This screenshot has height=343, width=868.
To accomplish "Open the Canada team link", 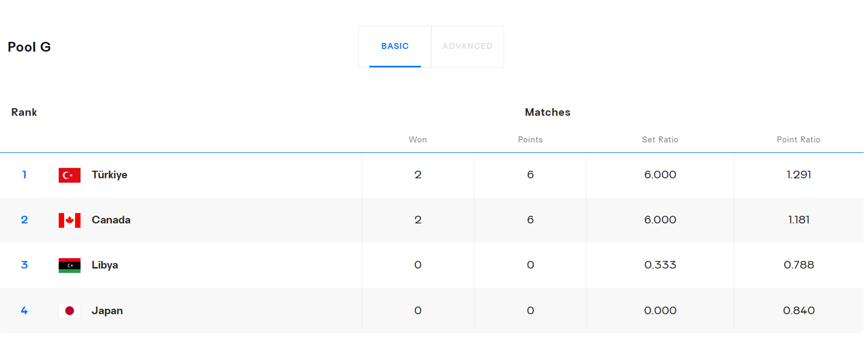I will click(111, 220).
